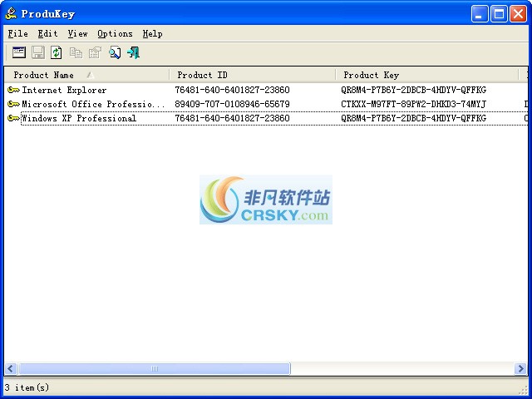
Task: Sort by the Product Key column header
Action: pos(427,75)
